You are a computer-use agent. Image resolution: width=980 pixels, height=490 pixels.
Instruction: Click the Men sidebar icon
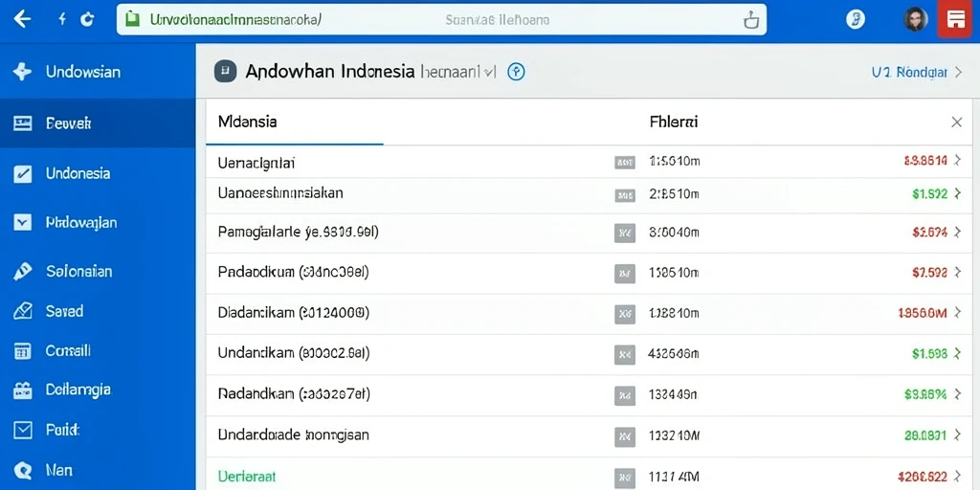pyautogui.click(x=23, y=470)
